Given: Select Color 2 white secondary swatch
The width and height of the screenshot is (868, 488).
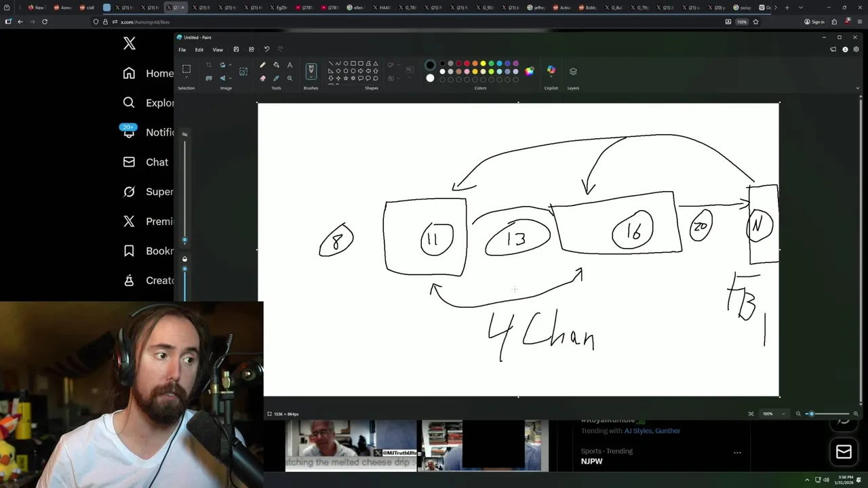Looking at the screenshot, I should 430,78.
